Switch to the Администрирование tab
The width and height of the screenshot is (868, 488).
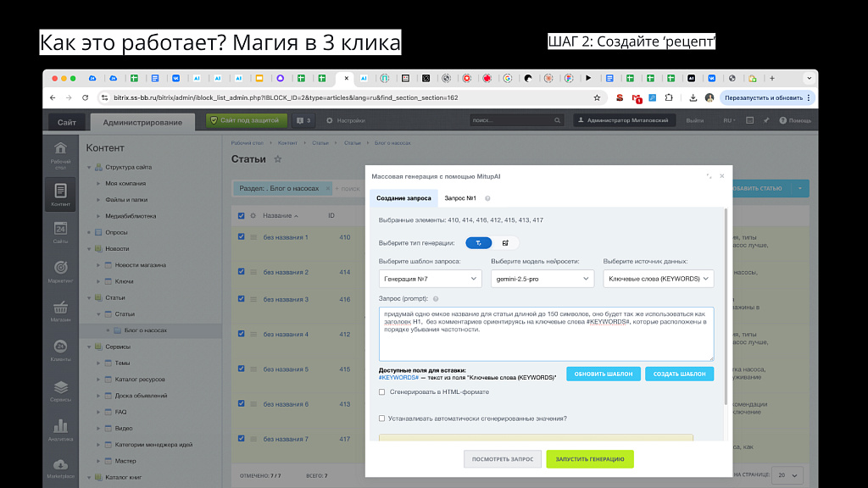point(142,122)
